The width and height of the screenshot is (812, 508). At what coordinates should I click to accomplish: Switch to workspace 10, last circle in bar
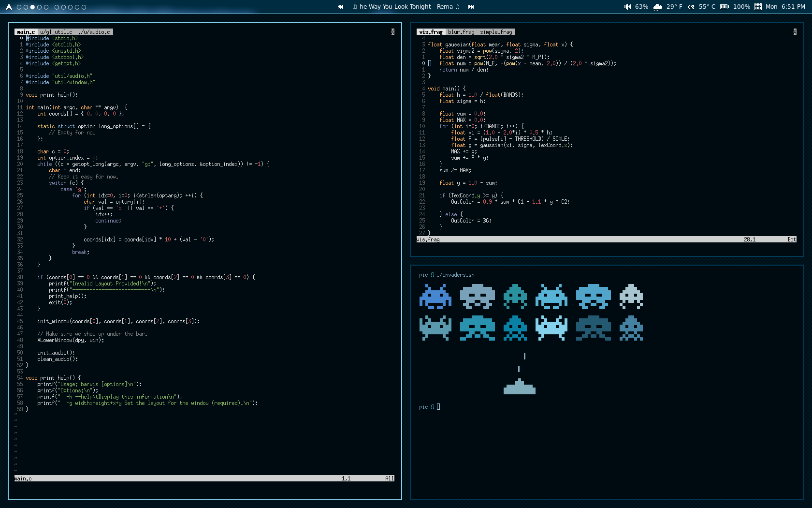click(x=84, y=7)
